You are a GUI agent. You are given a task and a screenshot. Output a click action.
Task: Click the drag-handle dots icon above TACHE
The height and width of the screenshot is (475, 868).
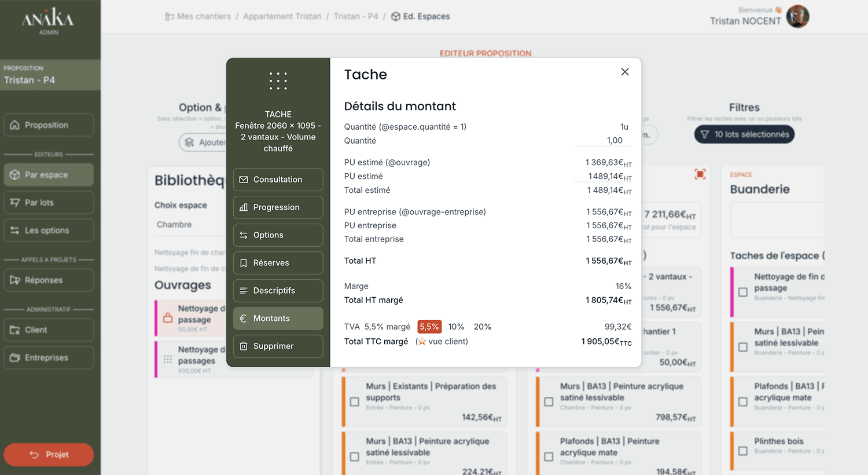click(278, 81)
